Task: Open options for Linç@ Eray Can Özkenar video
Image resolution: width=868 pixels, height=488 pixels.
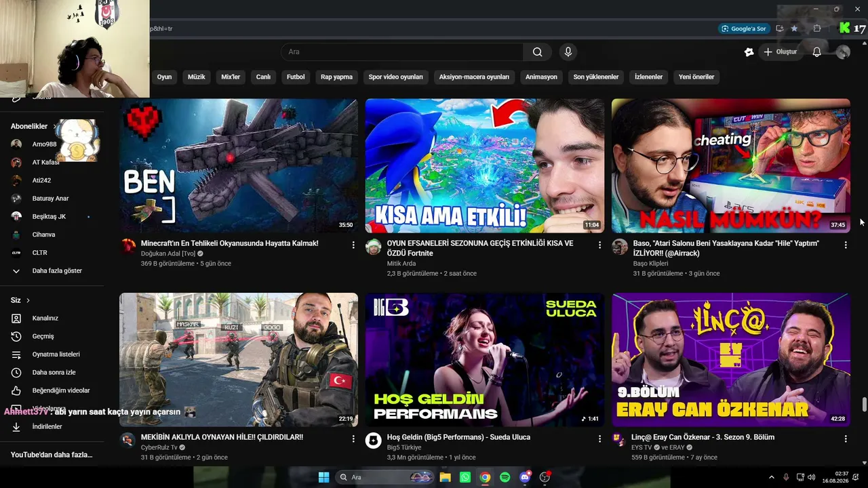Action: [x=846, y=439]
